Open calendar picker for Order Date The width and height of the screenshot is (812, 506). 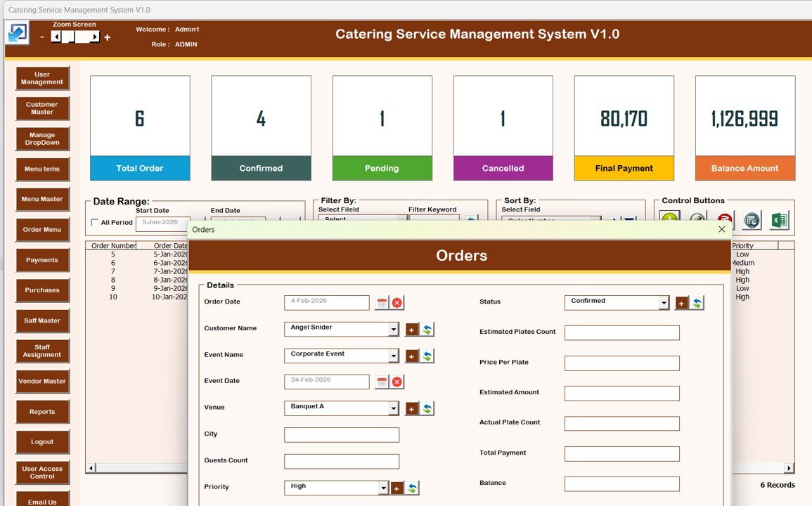click(x=382, y=303)
